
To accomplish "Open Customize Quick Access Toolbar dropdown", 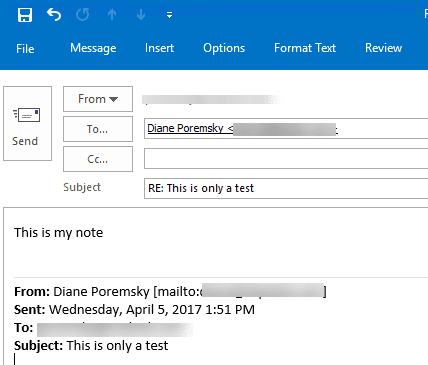I will click(x=169, y=15).
